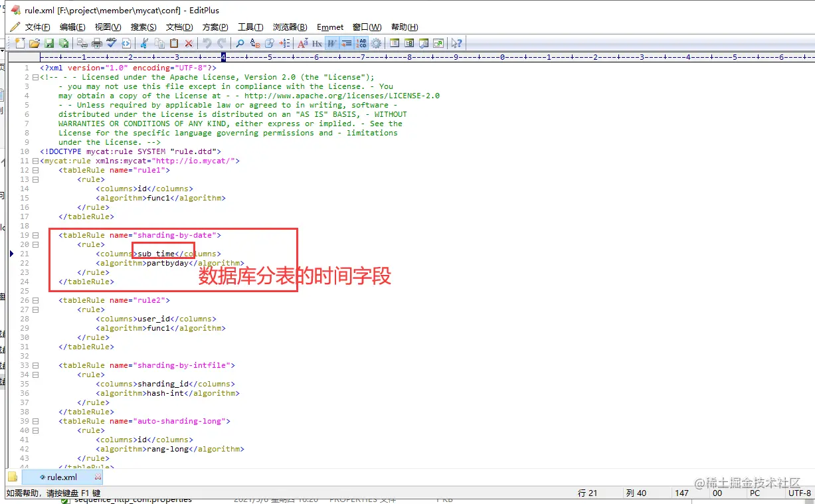Open the 帮助(H) menu
Viewport: 815px width, 504px height.
click(405, 27)
